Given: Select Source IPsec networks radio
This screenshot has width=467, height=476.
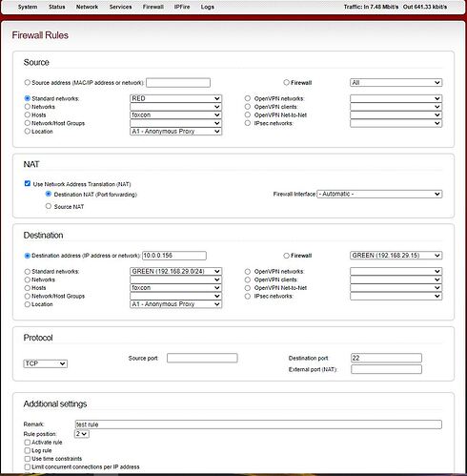Looking at the screenshot, I should [248, 123].
